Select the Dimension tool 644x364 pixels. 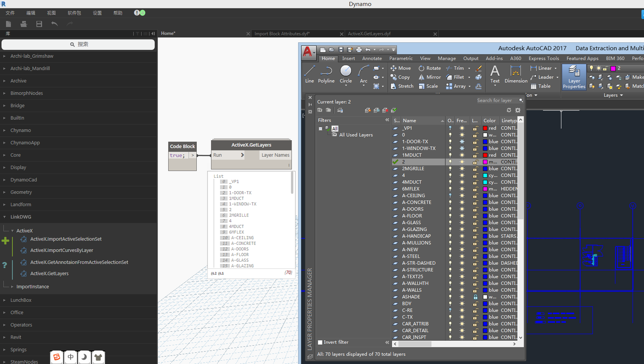tap(516, 74)
